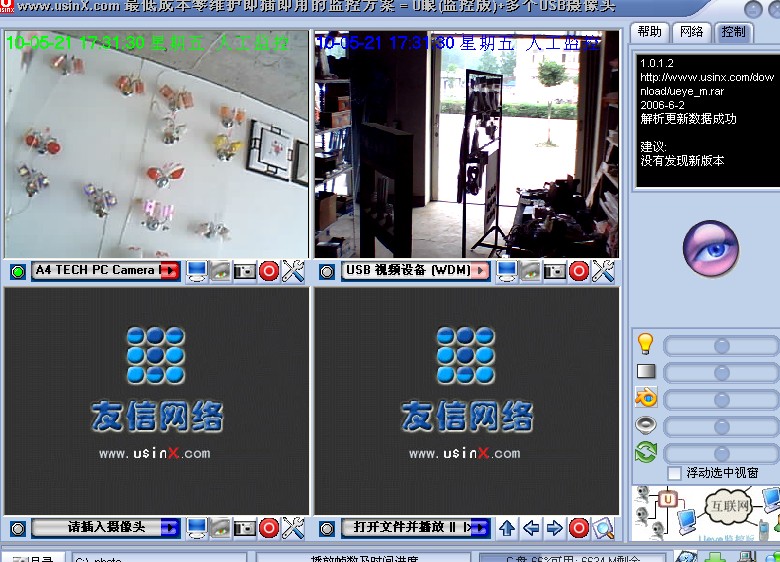780x562 pixels.
Task: Click record button under A4 TECH camera
Action: pos(269,271)
